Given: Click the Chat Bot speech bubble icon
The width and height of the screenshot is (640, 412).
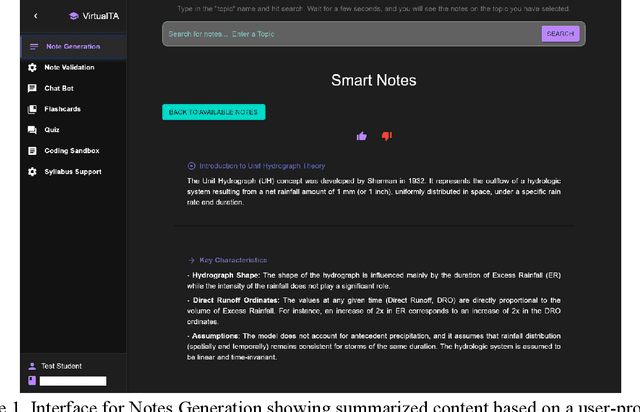Looking at the screenshot, I should pos(33,88).
